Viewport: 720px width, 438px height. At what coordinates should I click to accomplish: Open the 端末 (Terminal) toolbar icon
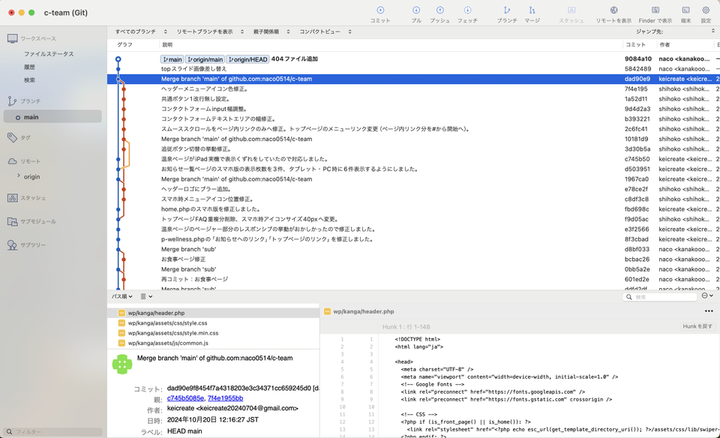tap(686, 11)
